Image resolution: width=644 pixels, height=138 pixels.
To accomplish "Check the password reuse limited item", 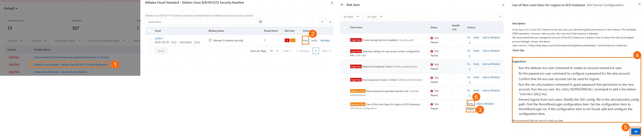I will [345, 80].
